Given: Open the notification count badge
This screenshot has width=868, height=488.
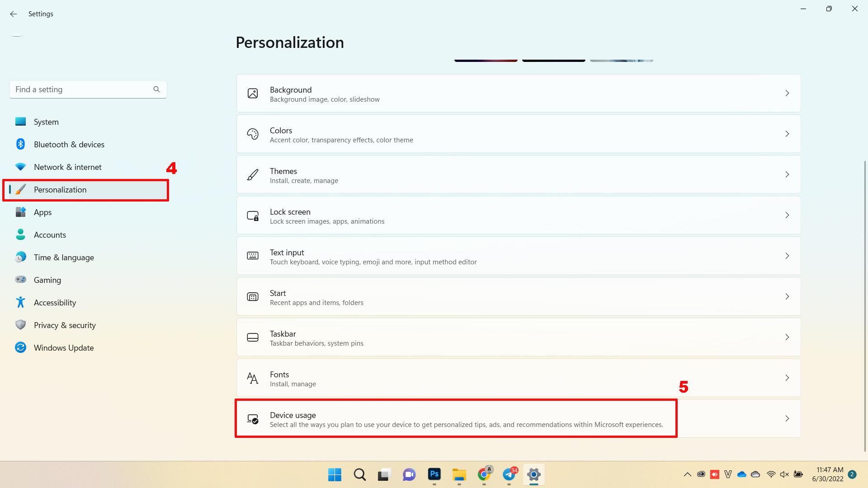Looking at the screenshot, I should [x=852, y=474].
